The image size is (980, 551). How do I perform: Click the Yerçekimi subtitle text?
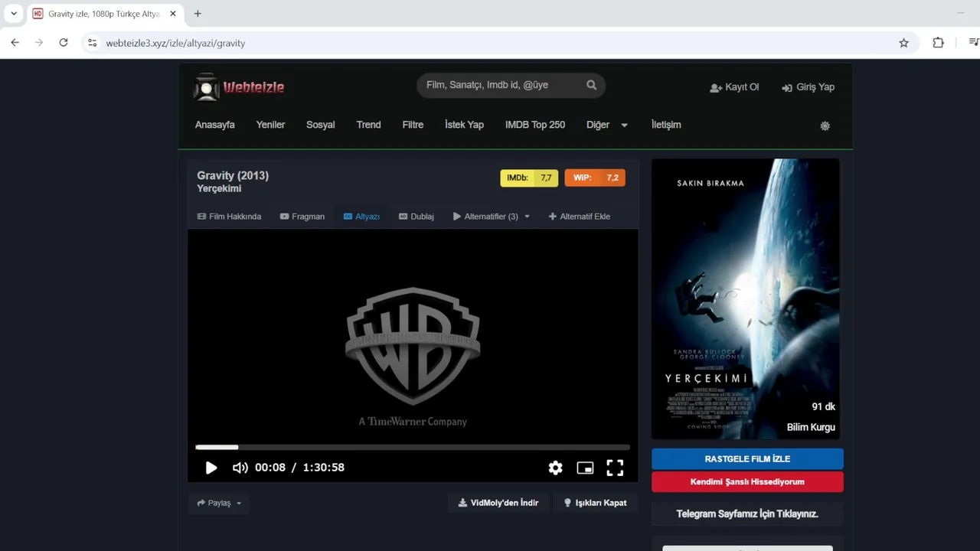pyautogui.click(x=219, y=188)
